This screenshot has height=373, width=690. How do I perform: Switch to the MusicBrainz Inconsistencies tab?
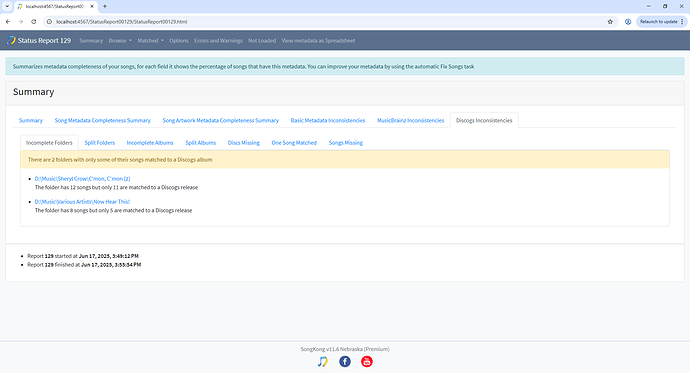pos(411,121)
